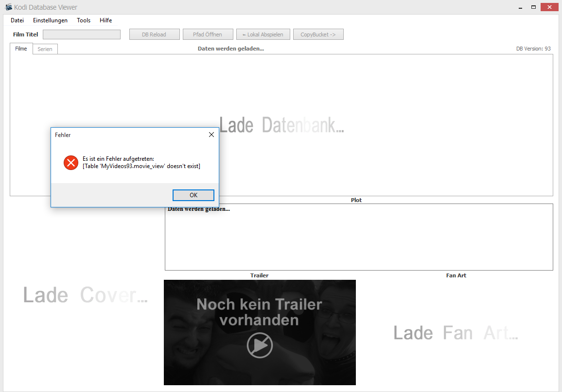Click the trailer placeholder thumbnail
The width and height of the screenshot is (562, 392).
[260, 333]
